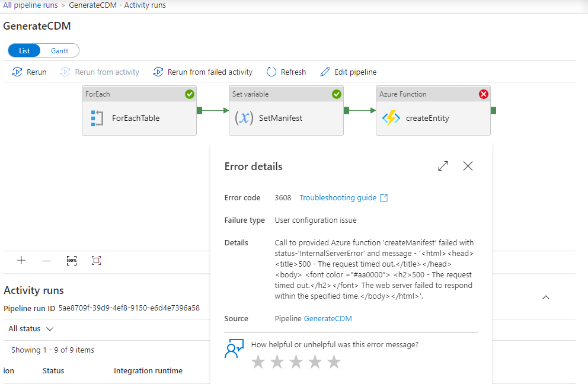Open the GenerateCDM pipeline from the error Source
This screenshot has height=384, width=588.
click(x=328, y=318)
